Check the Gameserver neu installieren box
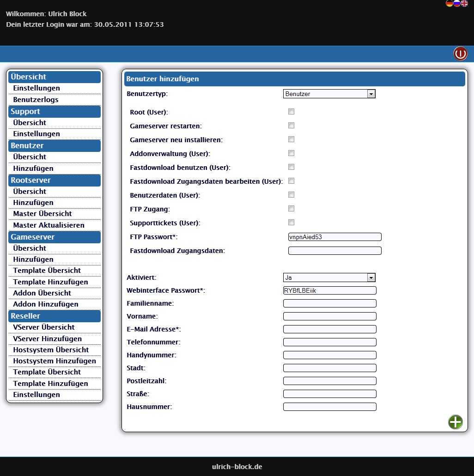 click(x=291, y=139)
